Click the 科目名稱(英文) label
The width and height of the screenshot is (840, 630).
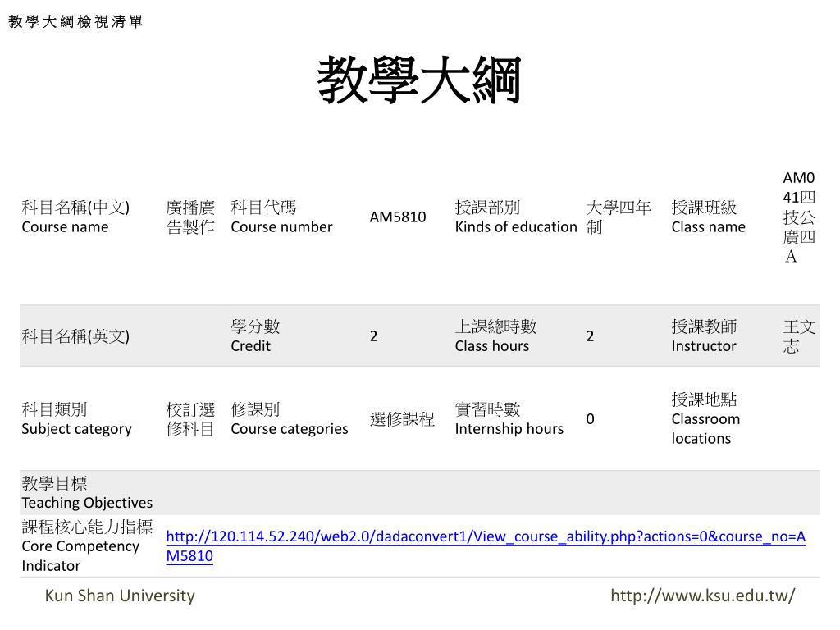click(x=75, y=336)
